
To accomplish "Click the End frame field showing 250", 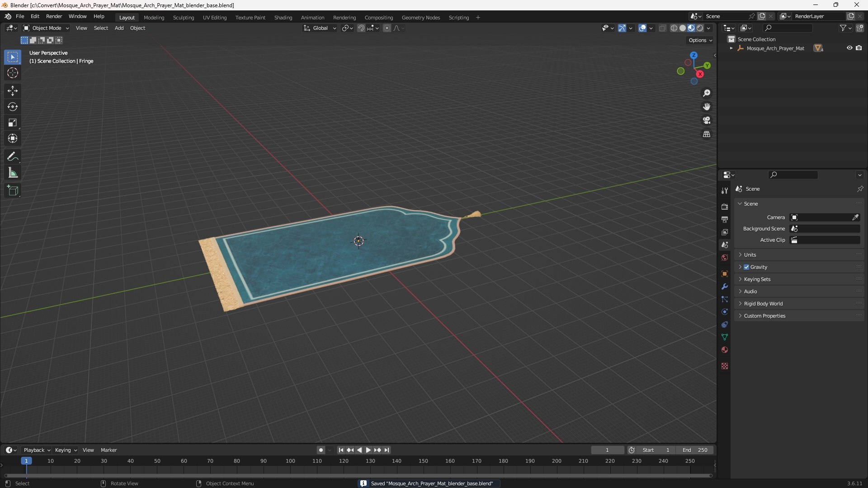I will (695, 450).
